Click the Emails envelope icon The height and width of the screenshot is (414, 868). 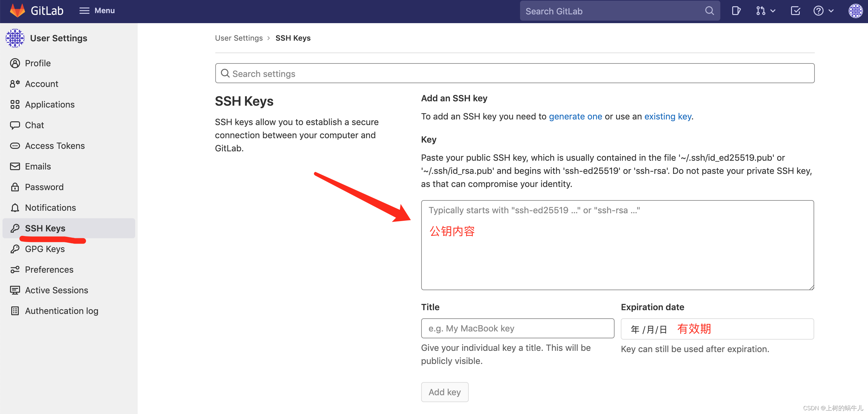coord(15,166)
